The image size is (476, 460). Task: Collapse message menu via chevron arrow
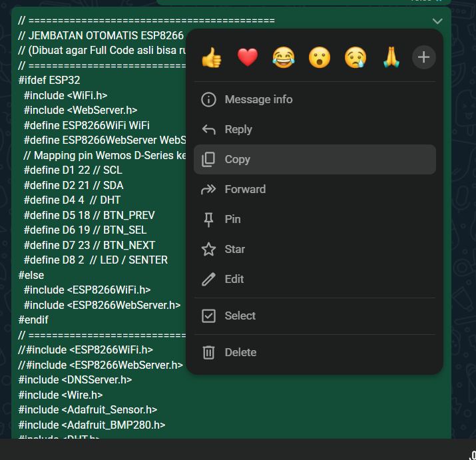[437, 21]
